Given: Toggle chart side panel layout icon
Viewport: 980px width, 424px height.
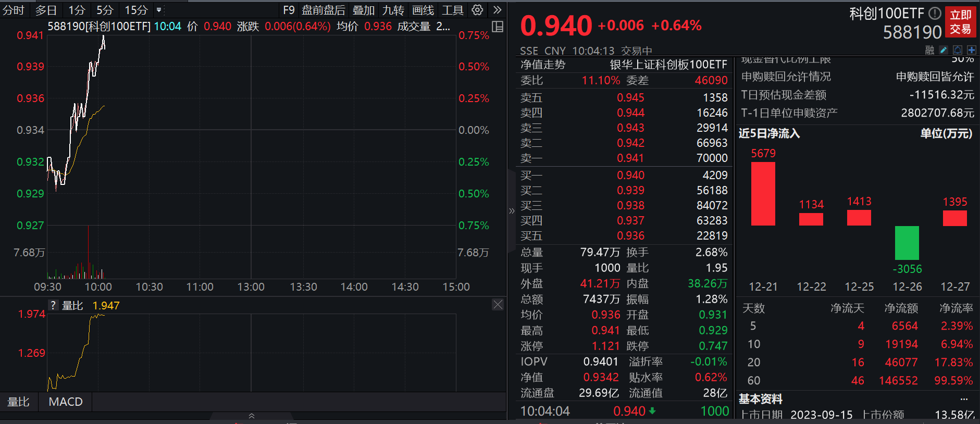Looking at the screenshot, I should [x=498, y=27].
